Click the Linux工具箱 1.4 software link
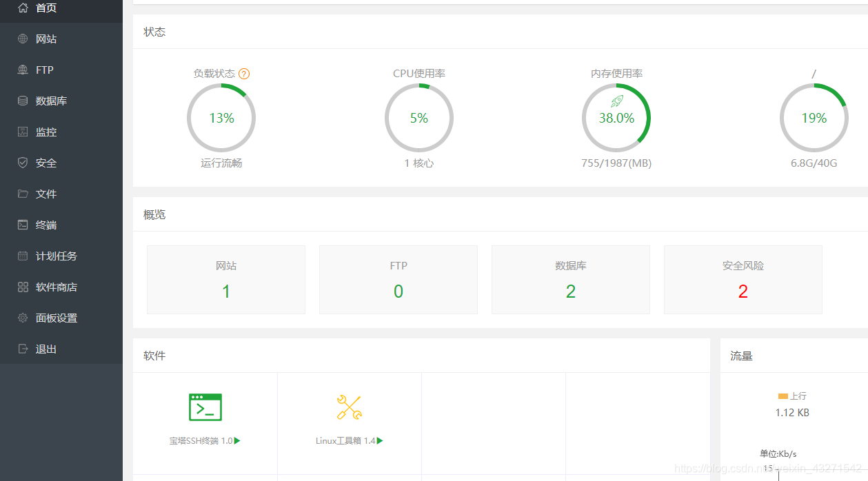Viewport: 868px width, 481px height. 350,441
